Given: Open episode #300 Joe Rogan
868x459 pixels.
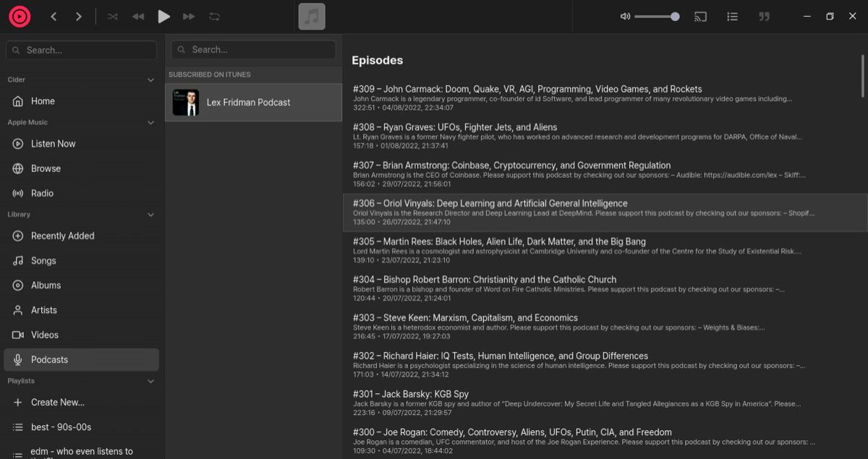Looking at the screenshot, I should [x=603, y=441].
